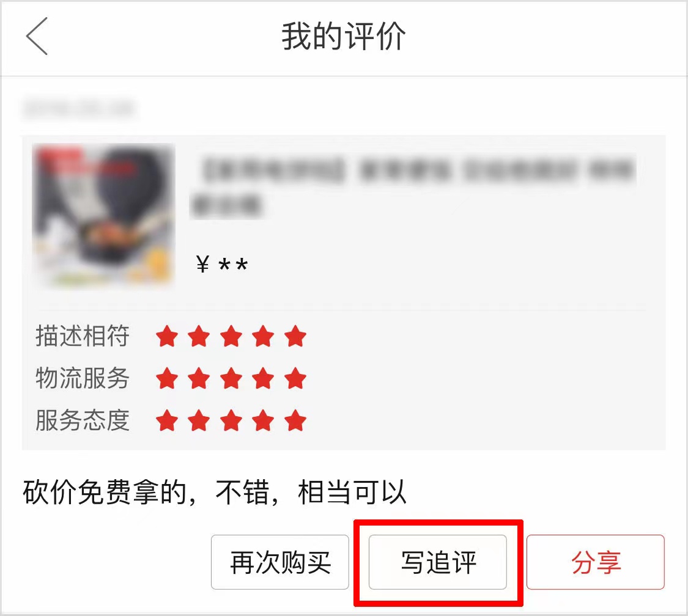This screenshot has height=616, width=688.
Task: Select third star in 描述相符 row
Action: 231,336
